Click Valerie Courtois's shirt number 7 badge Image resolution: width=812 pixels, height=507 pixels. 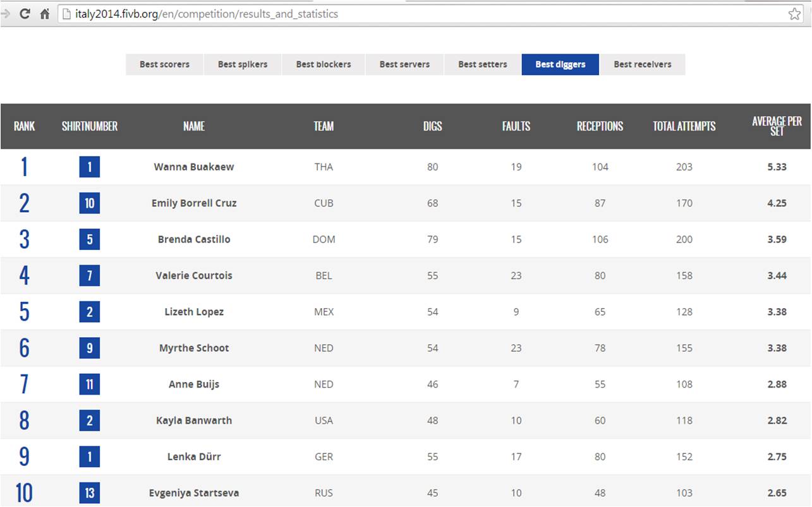coord(90,276)
